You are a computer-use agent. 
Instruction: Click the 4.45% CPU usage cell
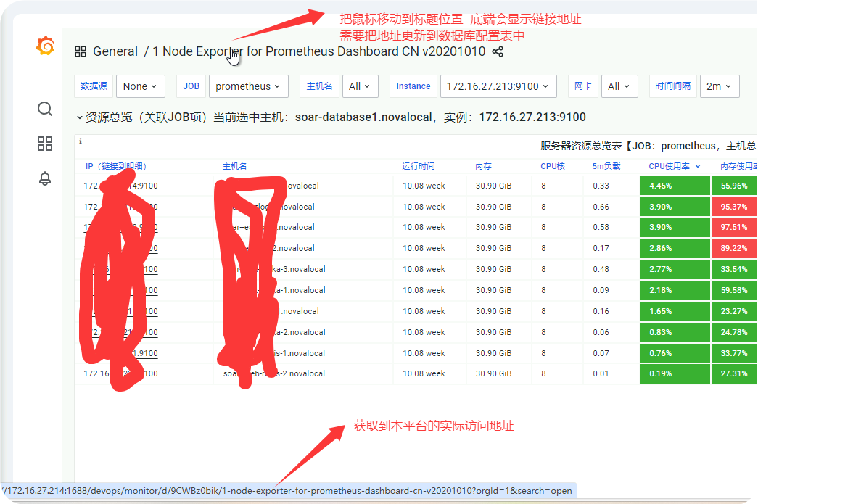[675, 186]
